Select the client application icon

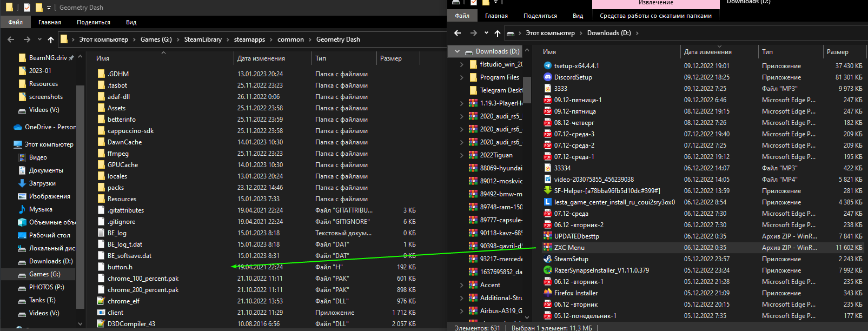point(101,312)
